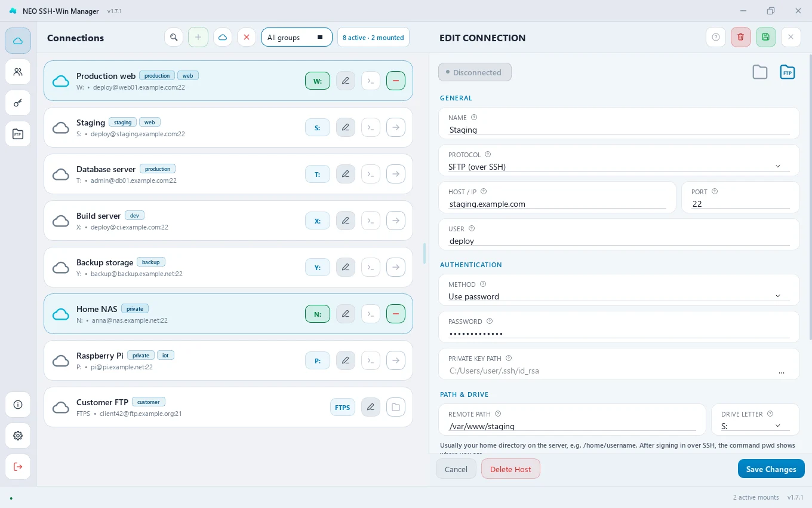Open terminal for Home NAS
Image resolution: width=812 pixels, height=508 pixels.
pyautogui.click(x=371, y=314)
